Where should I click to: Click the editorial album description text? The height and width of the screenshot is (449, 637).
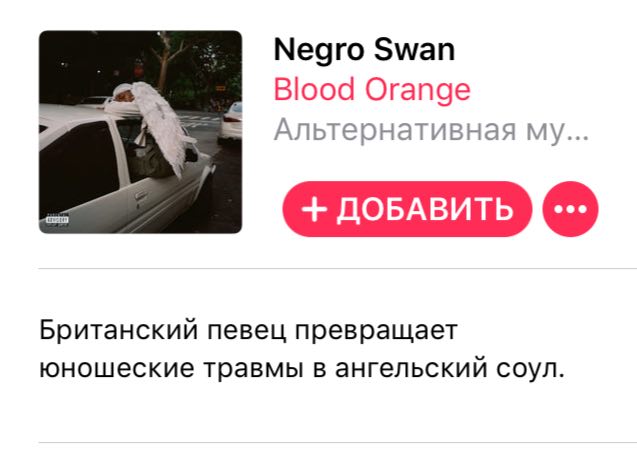(x=302, y=349)
